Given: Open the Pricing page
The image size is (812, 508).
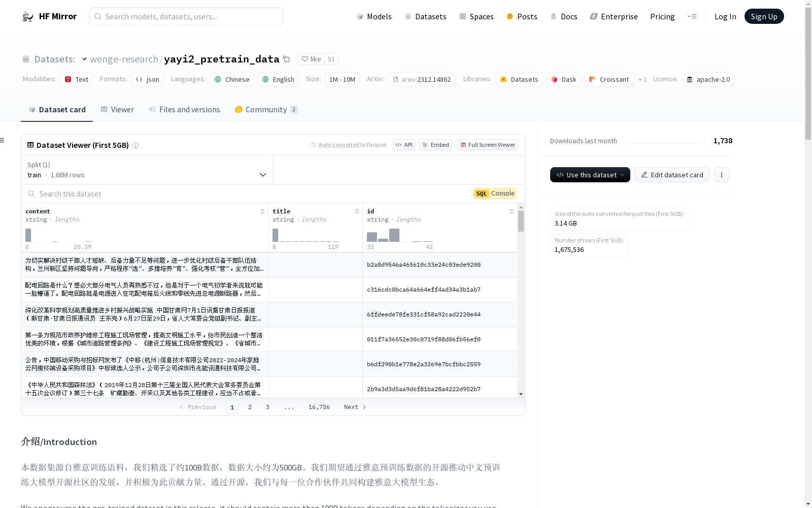Looking at the screenshot, I should click(x=662, y=16).
